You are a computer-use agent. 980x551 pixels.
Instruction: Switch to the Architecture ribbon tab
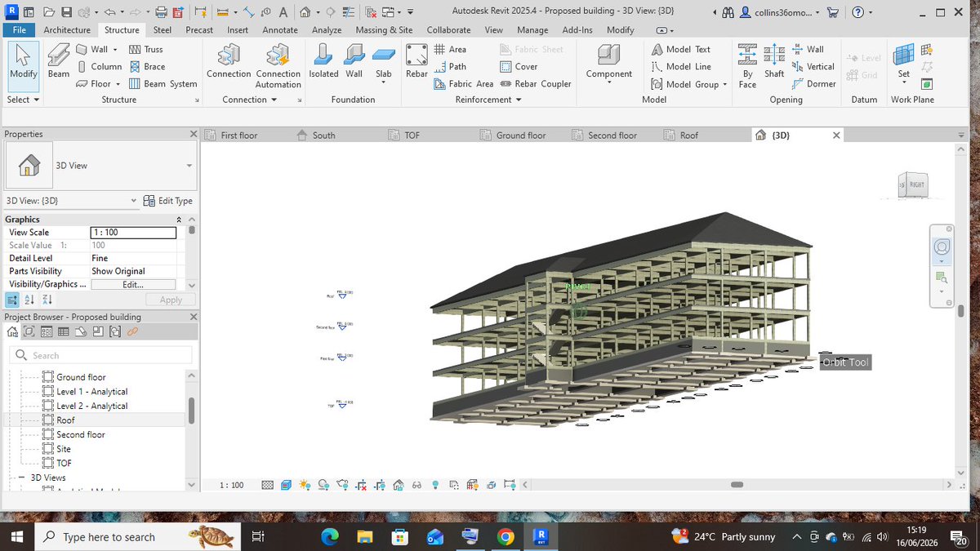(x=67, y=29)
